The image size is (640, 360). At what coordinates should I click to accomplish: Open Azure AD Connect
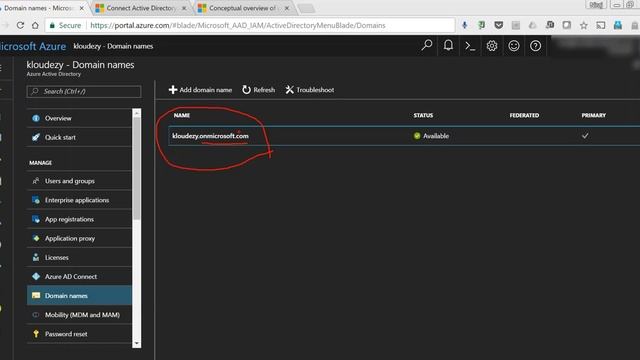(79, 276)
